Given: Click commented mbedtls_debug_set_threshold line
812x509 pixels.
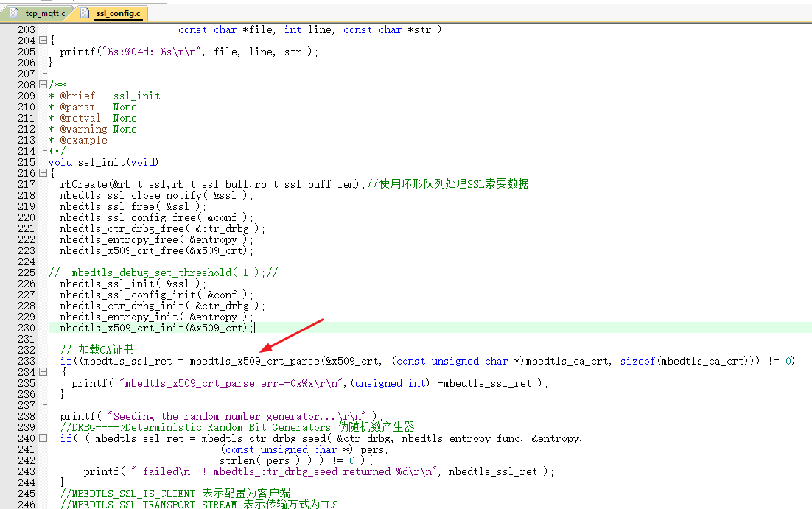Looking at the screenshot, I should pos(164,273).
